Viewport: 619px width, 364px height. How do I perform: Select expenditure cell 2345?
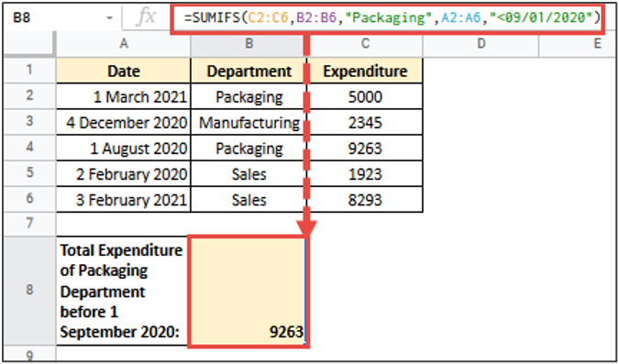365,122
